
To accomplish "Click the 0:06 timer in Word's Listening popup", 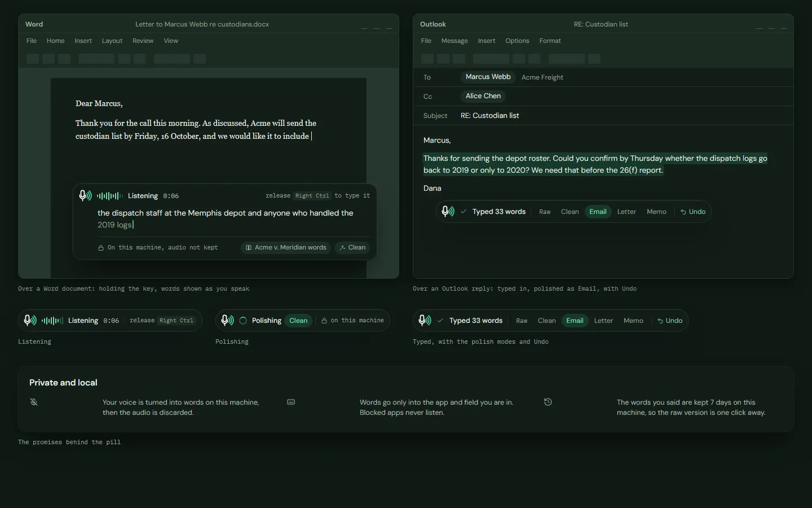I will pos(171,196).
